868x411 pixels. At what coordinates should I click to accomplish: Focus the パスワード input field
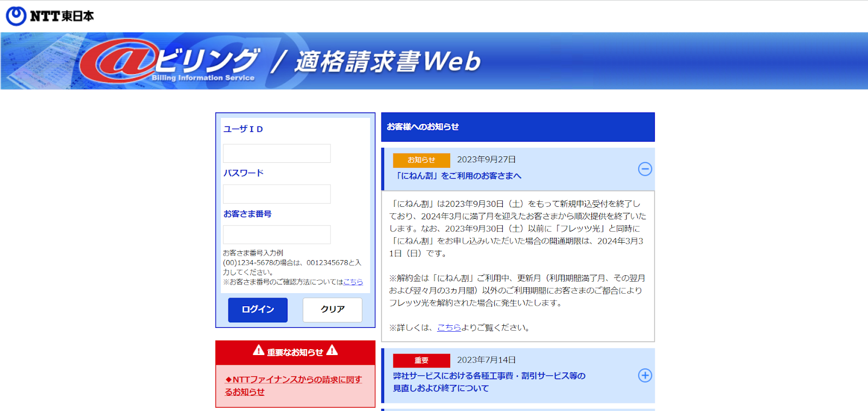click(277, 194)
